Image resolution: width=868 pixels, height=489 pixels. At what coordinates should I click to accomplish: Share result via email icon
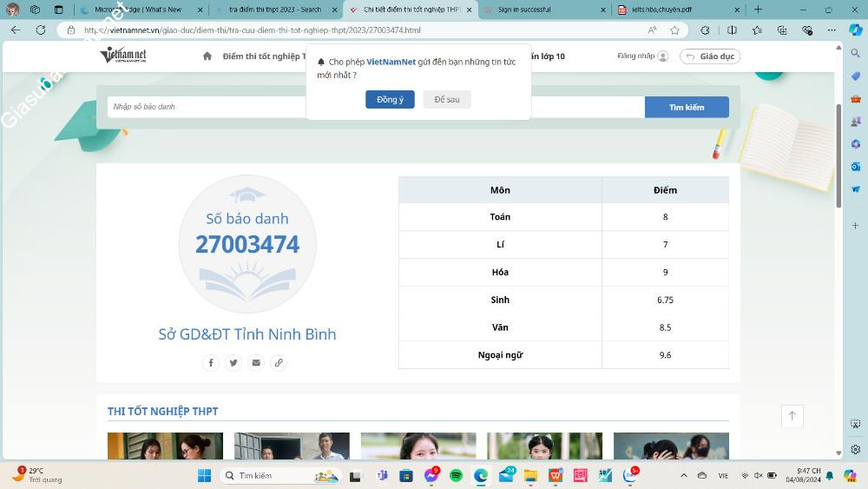pyautogui.click(x=256, y=363)
